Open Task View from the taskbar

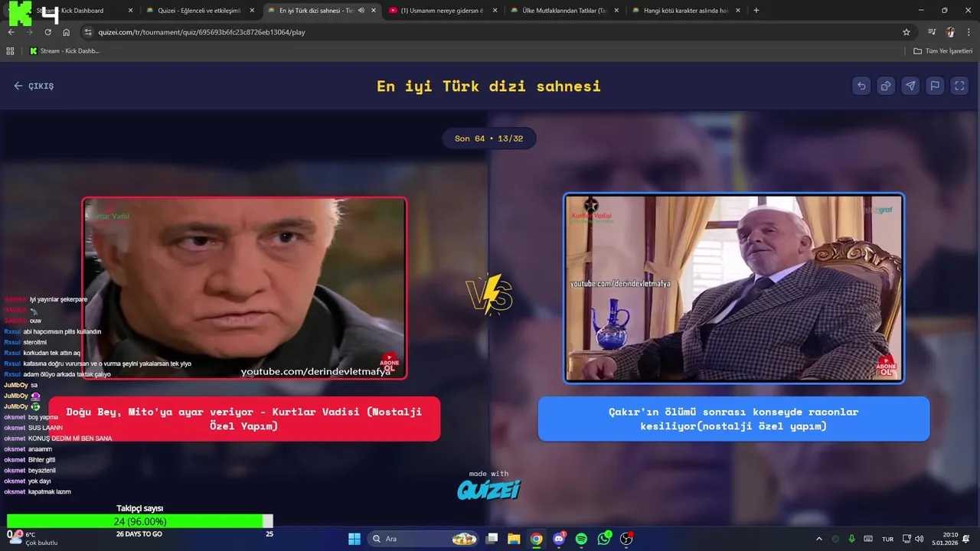point(492,539)
